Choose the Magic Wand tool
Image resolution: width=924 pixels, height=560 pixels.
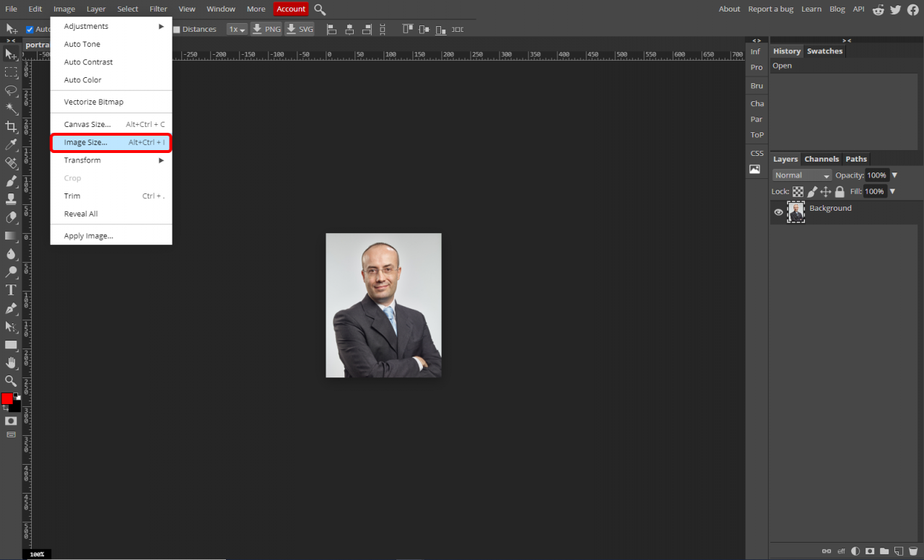pyautogui.click(x=11, y=109)
